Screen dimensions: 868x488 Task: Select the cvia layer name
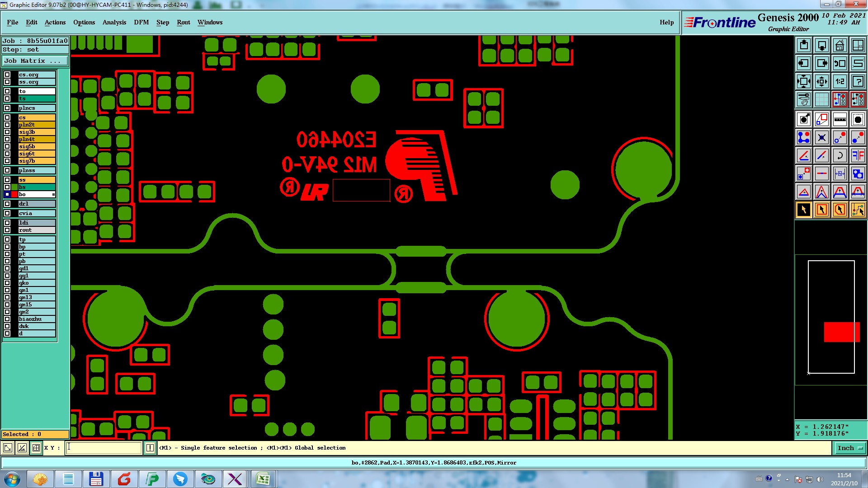(x=37, y=213)
